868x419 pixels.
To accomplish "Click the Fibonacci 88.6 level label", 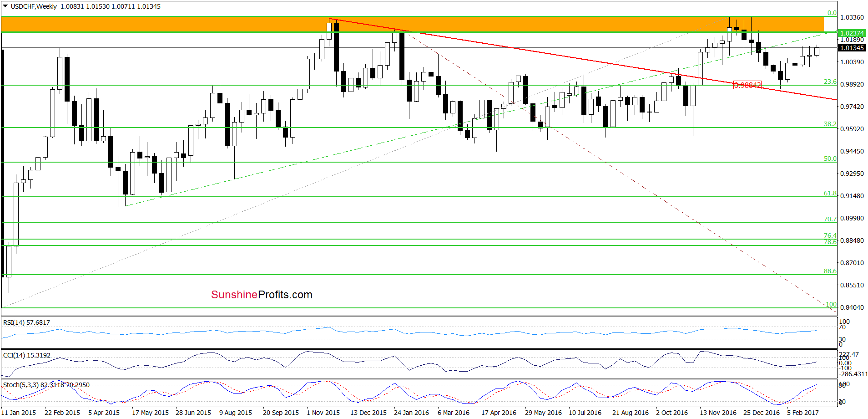I will (830, 271).
